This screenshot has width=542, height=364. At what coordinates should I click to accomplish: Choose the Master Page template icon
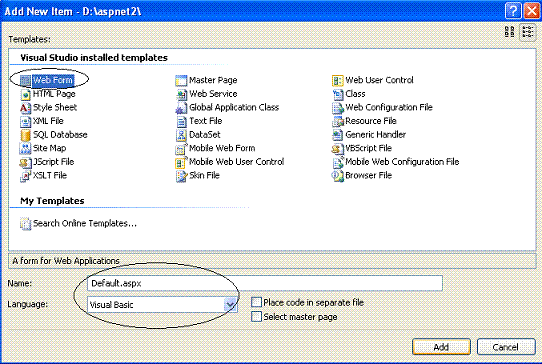point(181,81)
